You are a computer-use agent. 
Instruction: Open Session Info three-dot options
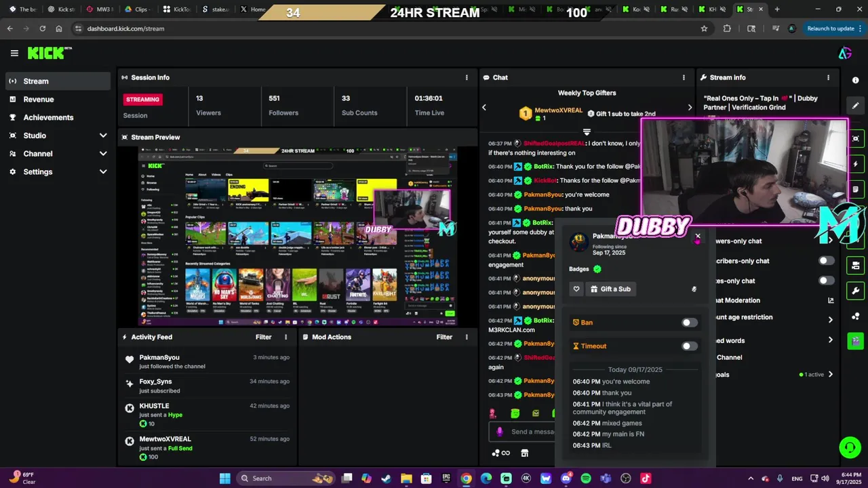tap(467, 77)
